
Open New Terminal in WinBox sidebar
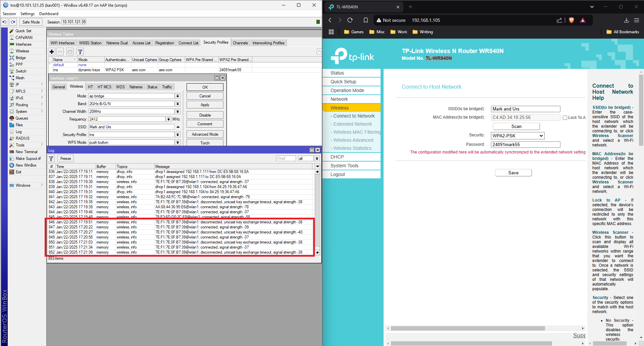click(27, 152)
